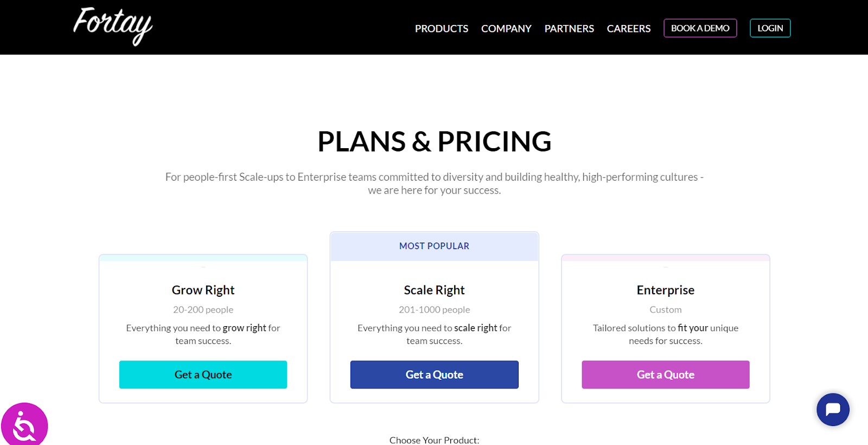This screenshot has height=445, width=868.
Task: Open the accessibility widget icon
Action: click(x=24, y=425)
